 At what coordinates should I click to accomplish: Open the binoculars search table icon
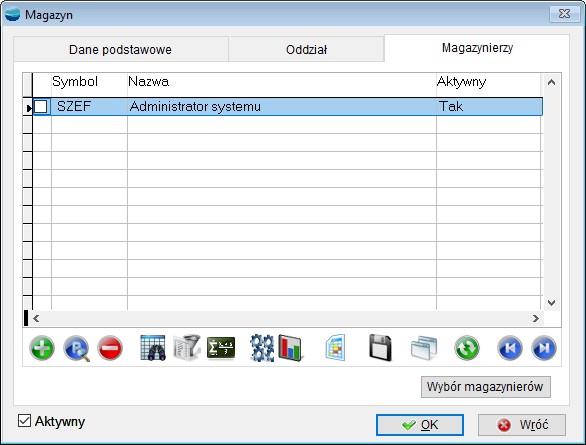pos(153,348)
